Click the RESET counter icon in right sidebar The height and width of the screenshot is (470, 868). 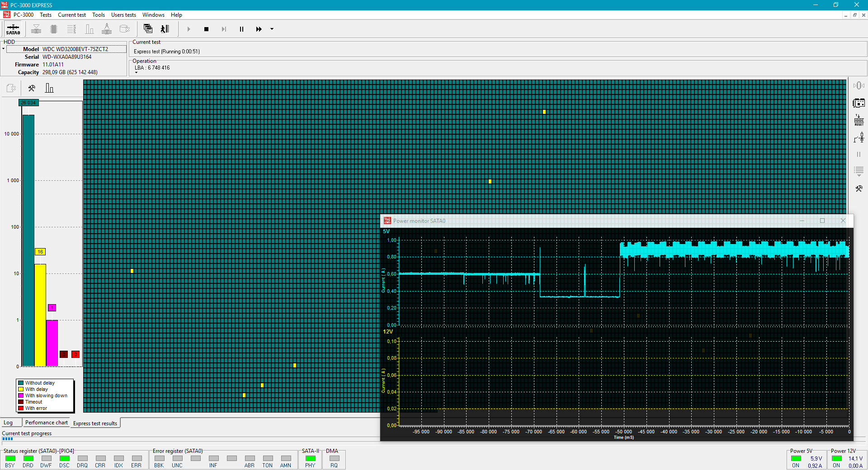[x=859, y=120]
